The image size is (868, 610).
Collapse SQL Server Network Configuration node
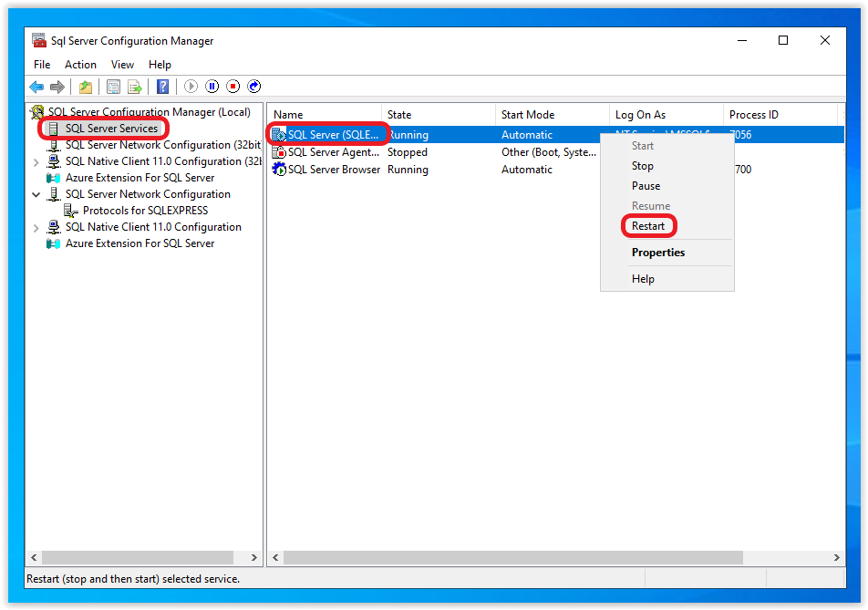click(x=36, y=195)
